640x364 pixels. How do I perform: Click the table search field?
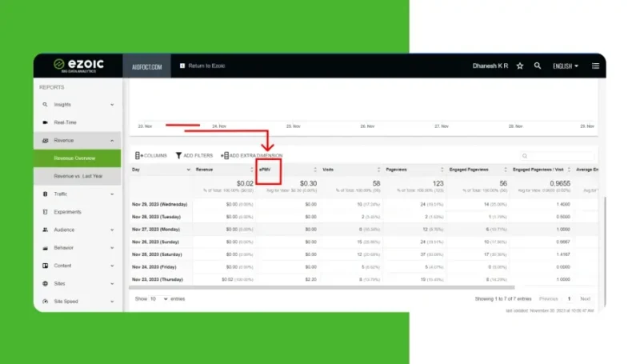coord(557,156)
